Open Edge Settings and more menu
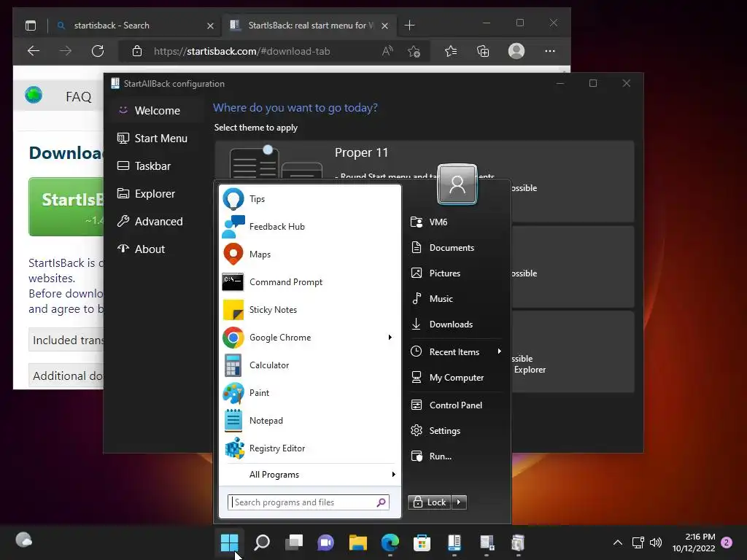This screenshot has height=560, width=747. pyautogui.click(x=550, y=51)
